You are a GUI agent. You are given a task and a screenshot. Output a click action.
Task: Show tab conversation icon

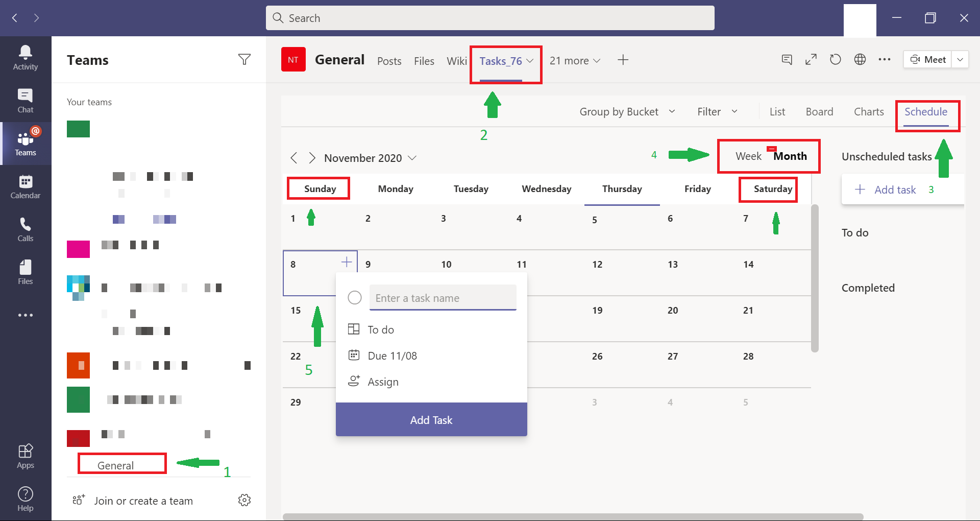[787, 60]
